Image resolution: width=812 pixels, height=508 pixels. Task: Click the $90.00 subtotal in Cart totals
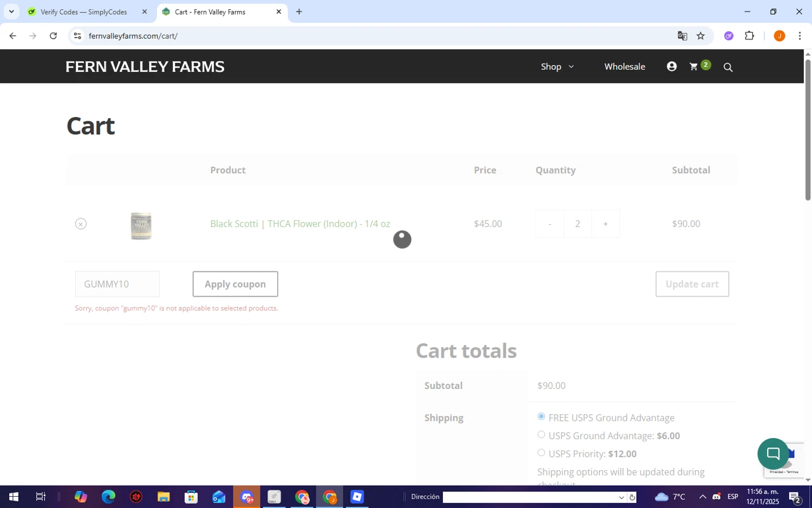551,386
